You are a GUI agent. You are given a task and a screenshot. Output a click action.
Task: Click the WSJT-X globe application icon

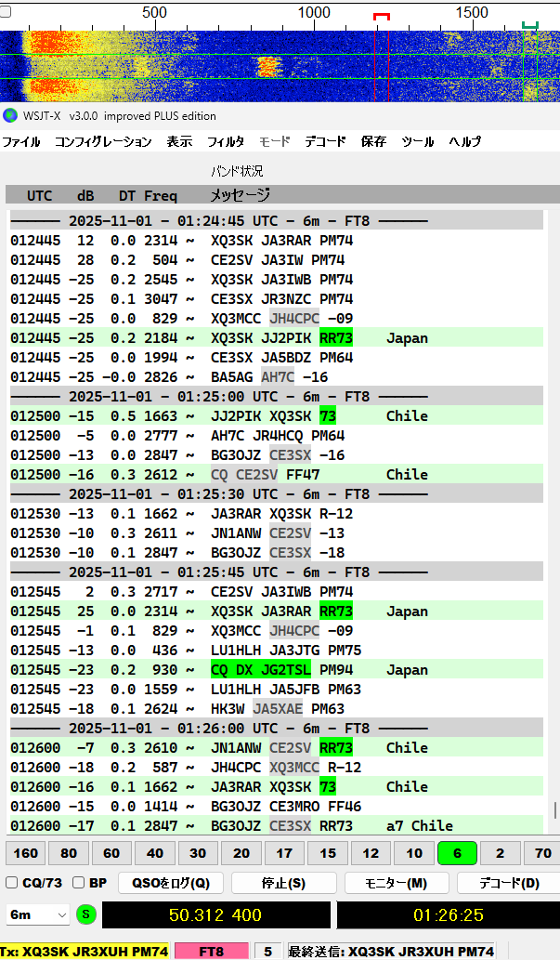coord(10,116)
